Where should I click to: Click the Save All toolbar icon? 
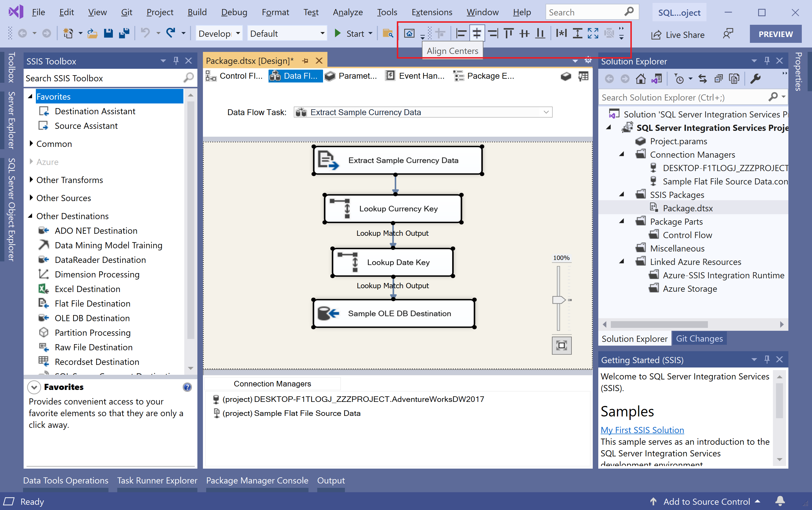[x=124, y=34]
